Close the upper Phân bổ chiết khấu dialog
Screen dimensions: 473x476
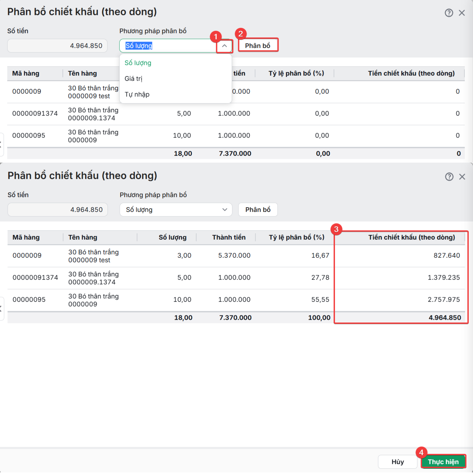point(462,13)
